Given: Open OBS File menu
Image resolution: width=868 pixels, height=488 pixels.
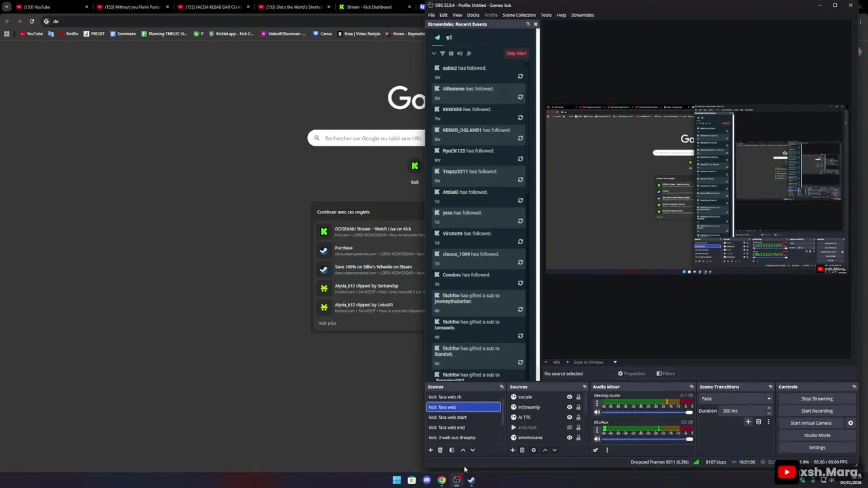Looking at the screenshot, I should 431,15.
